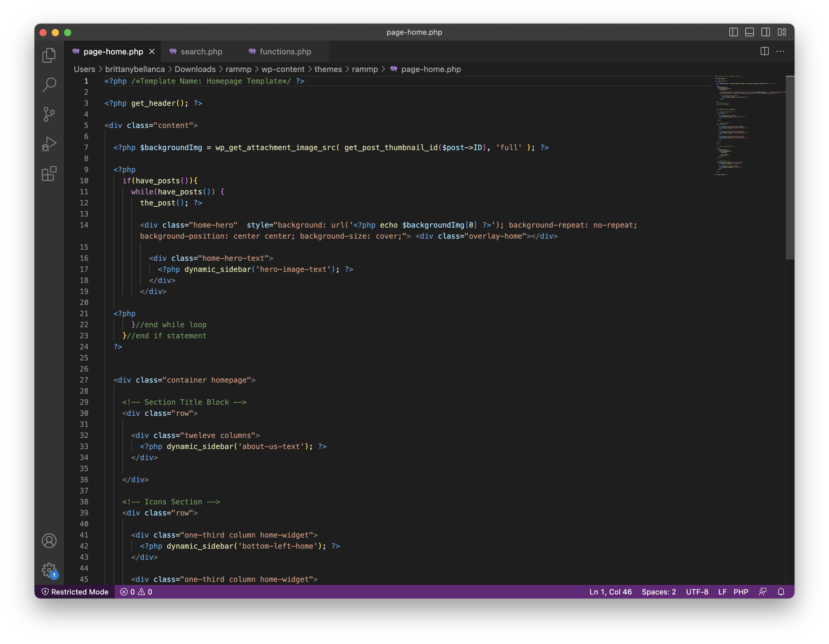This screenshot has height=644, width=829.
Task: Open the Run and Debug view
Action: [x=49, y=144]
